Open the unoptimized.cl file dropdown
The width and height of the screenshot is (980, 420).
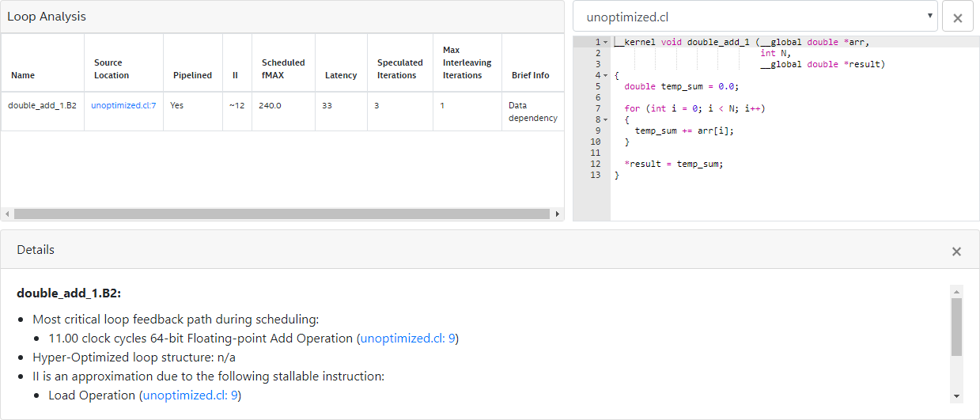(755, 17)
